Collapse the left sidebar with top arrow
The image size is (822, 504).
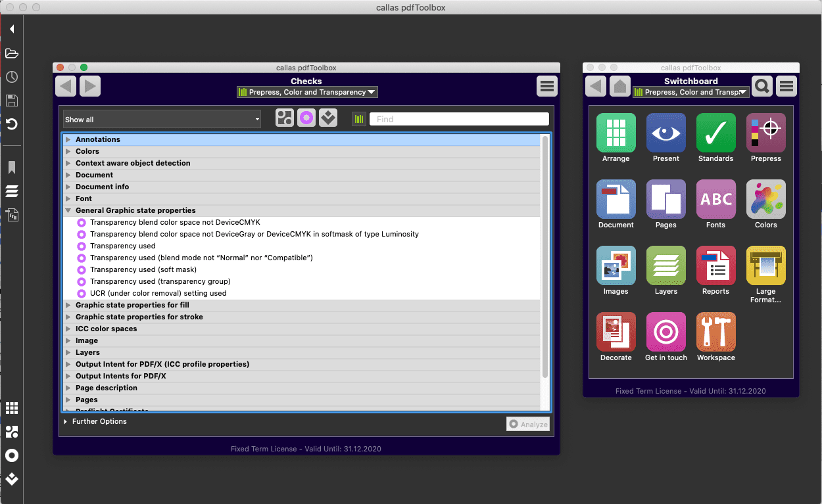pos(11,30)
